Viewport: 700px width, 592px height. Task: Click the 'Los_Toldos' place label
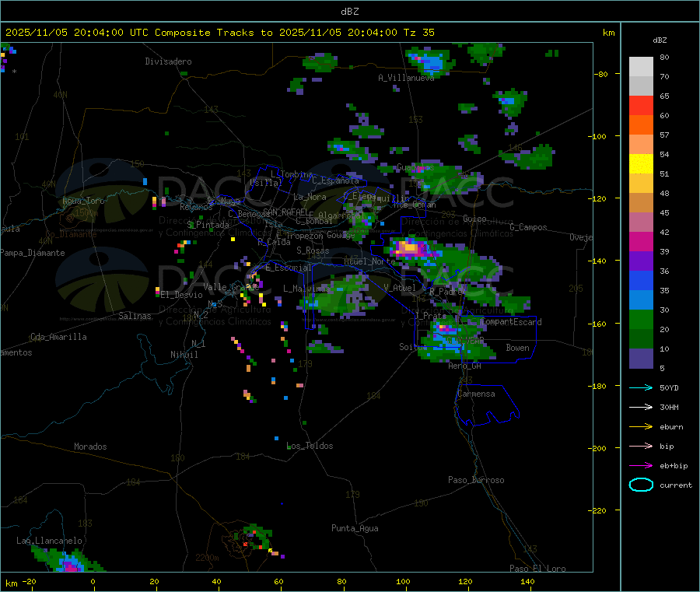[310, 446]
